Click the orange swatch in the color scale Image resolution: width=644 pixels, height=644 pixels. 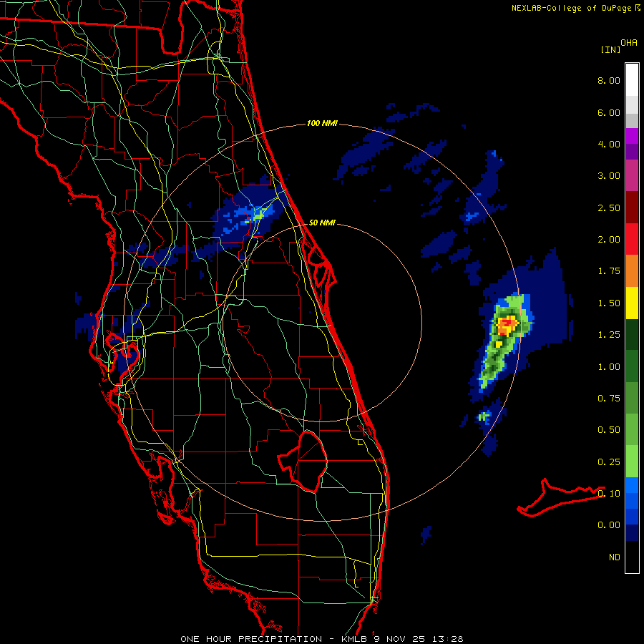[x=632, y=270]
